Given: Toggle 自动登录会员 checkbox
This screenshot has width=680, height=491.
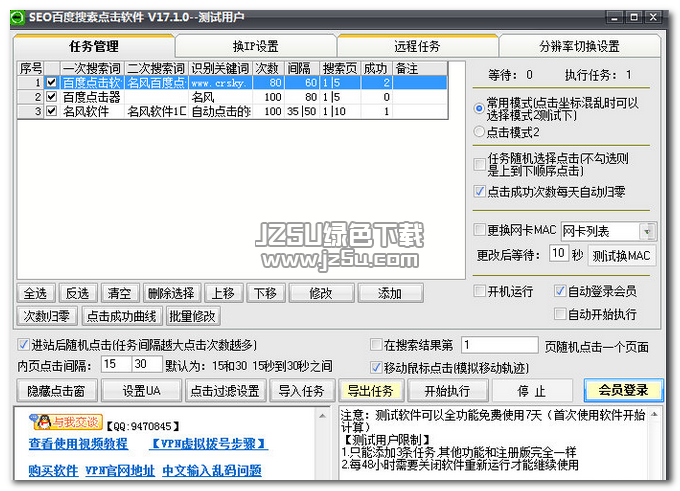Looking at the screenshot, I should tap(560, 291).
